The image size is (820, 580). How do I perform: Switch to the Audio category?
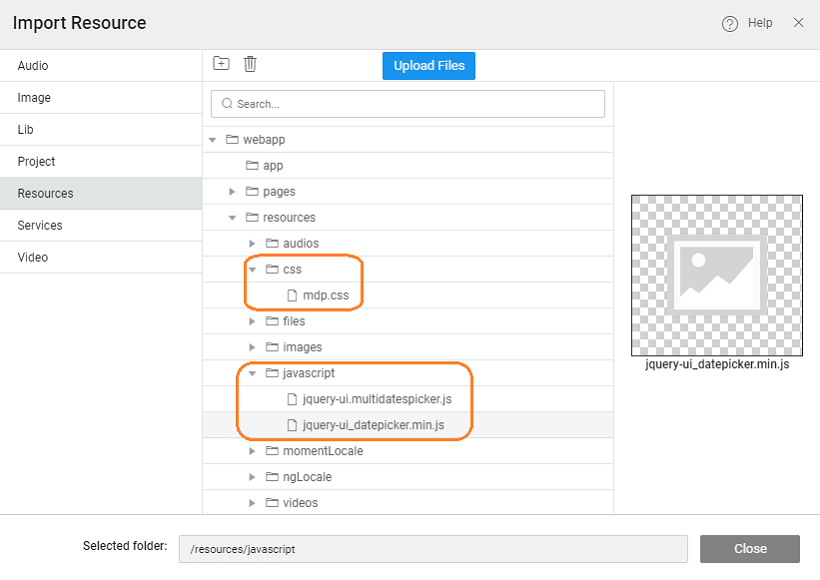33,66
